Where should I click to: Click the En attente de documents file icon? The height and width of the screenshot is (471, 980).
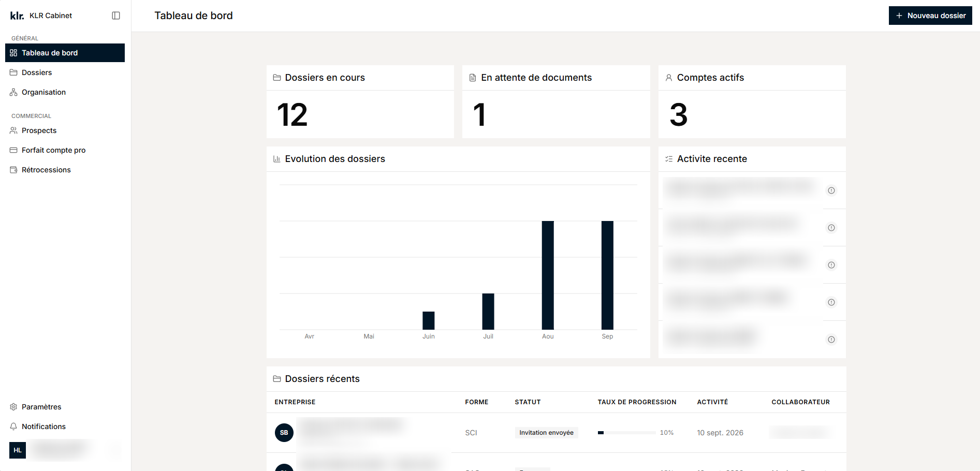point(473,78)
